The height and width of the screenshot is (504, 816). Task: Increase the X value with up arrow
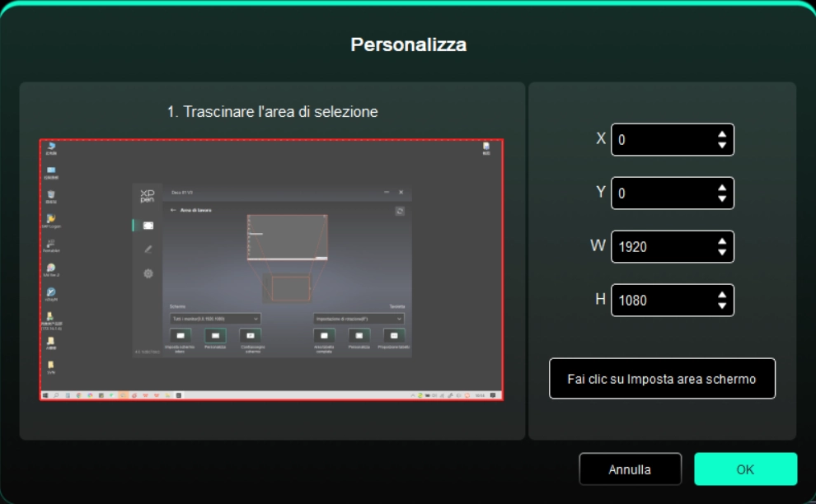click(x=722, y=134)
